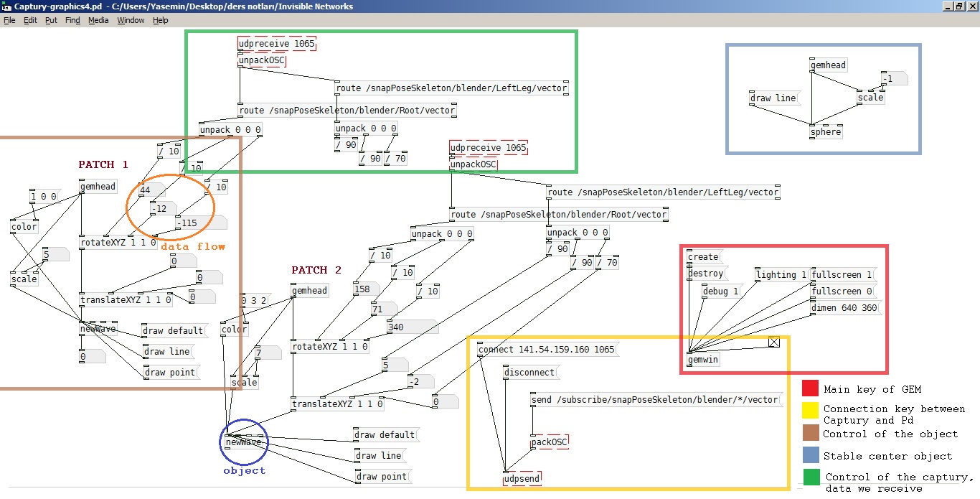Trigger the "fullscreen 1" message box
This screenshot has width=980, height=499.
[x=842, y=275]
